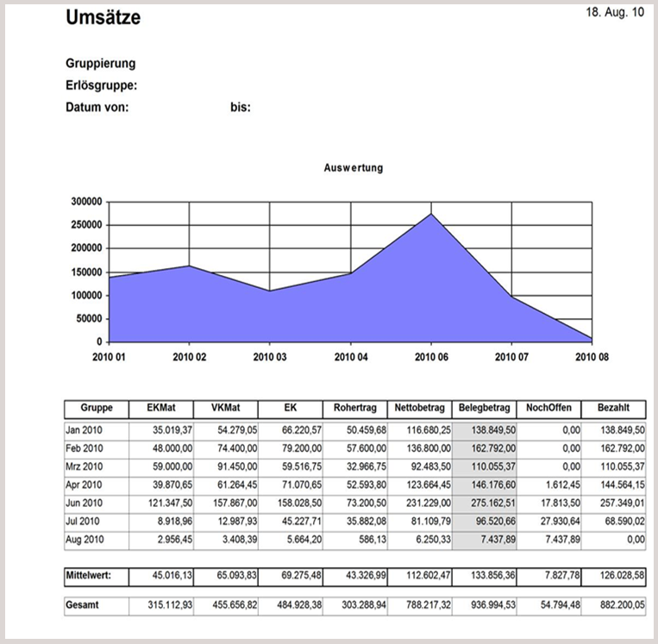Click the "Gesamt" totals row label
Viewport: 658px width, 644px height.
81,605
